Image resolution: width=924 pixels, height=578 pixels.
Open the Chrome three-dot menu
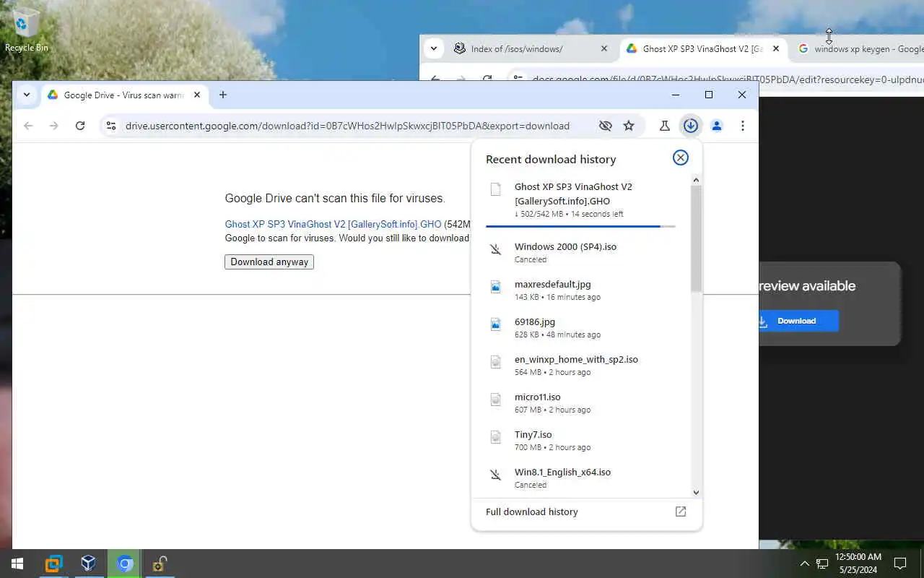click(743, 126)
